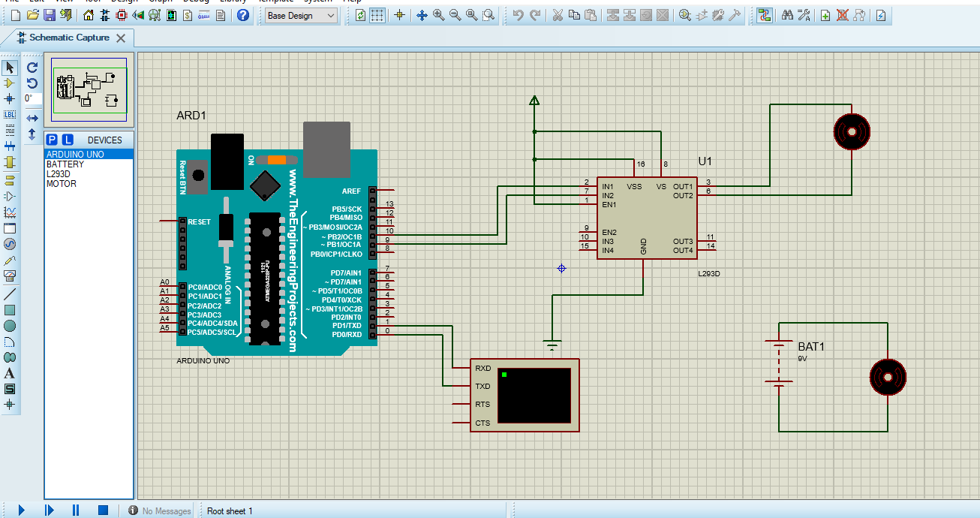Stop the simulation
This screenshot has width=980, height=518.
[103, 510]
